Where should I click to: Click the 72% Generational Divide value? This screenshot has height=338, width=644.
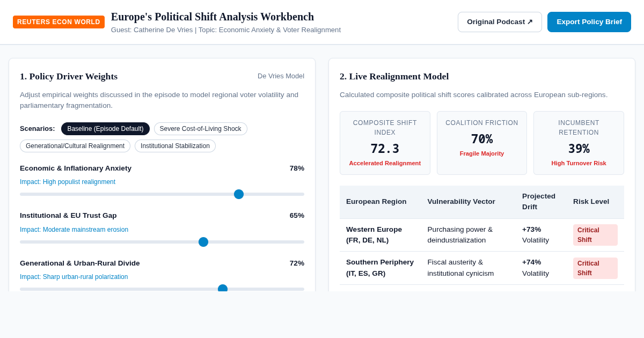pyautogui.click(x=297, y=263)
